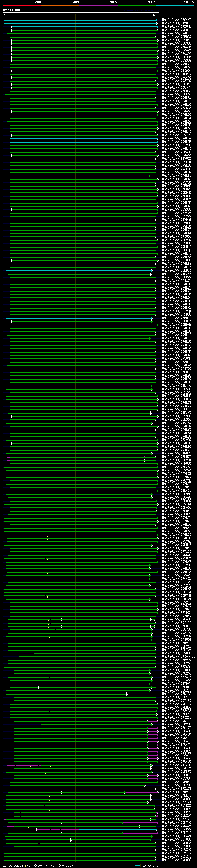This screenshot has width=197, height=868.
Task: Select hit label UniRef100_Q9SAZ2
Action: pyautogui.click(x=177, y=30)
